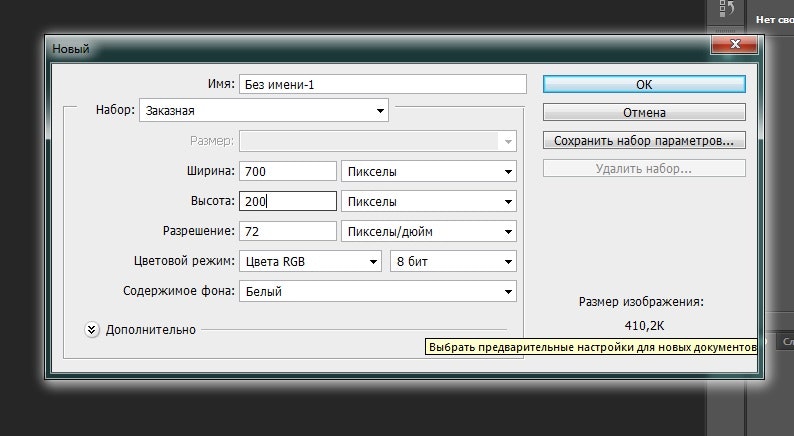Open the Набор preset dropdown

click(264, 110)
